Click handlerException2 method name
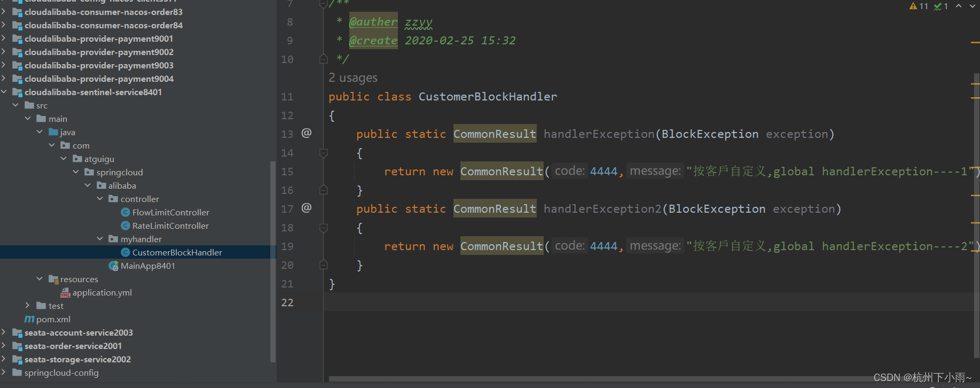Viewport: 980px width, 388px height. 602,208
